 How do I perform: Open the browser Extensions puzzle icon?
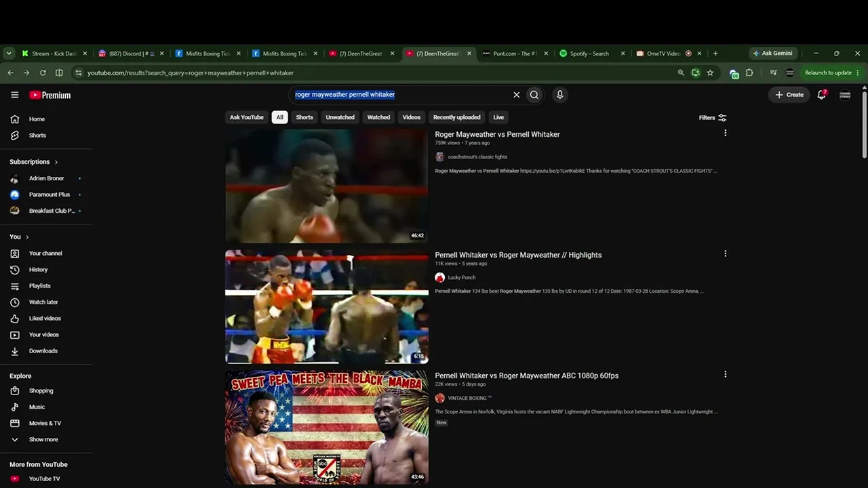(749, 73)
